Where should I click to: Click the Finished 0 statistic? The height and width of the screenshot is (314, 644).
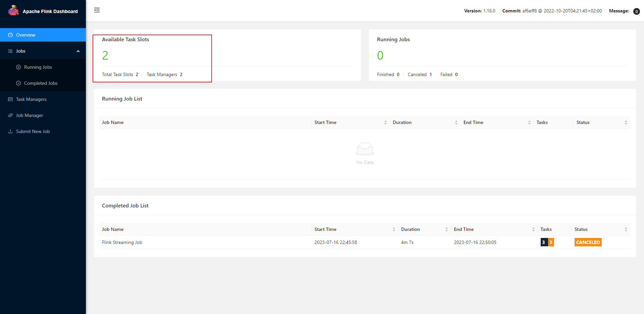[388, 74]
